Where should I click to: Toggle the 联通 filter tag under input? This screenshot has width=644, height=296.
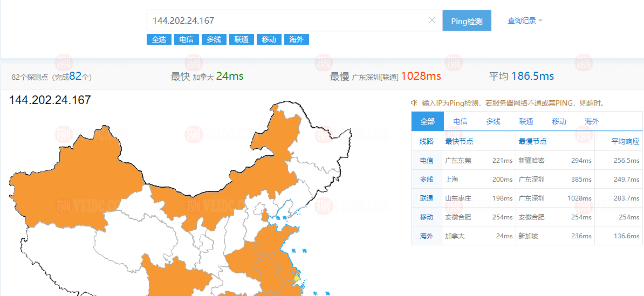click(x=242, y=39)
